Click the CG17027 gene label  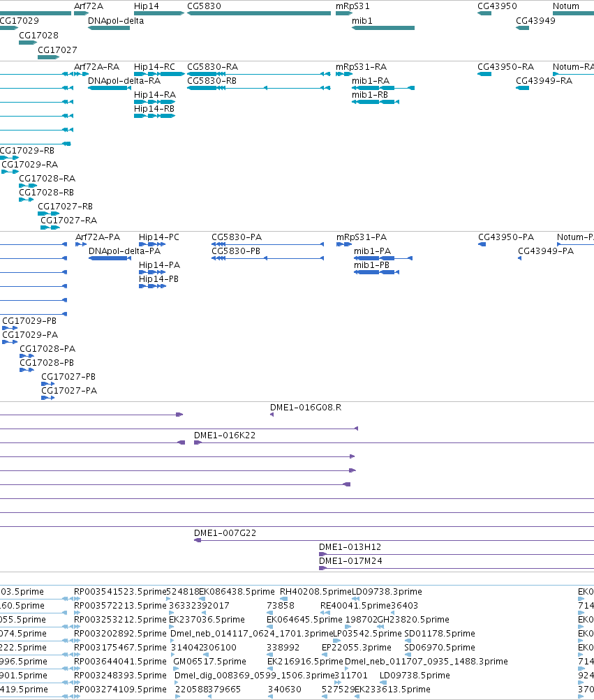point(57,50)
